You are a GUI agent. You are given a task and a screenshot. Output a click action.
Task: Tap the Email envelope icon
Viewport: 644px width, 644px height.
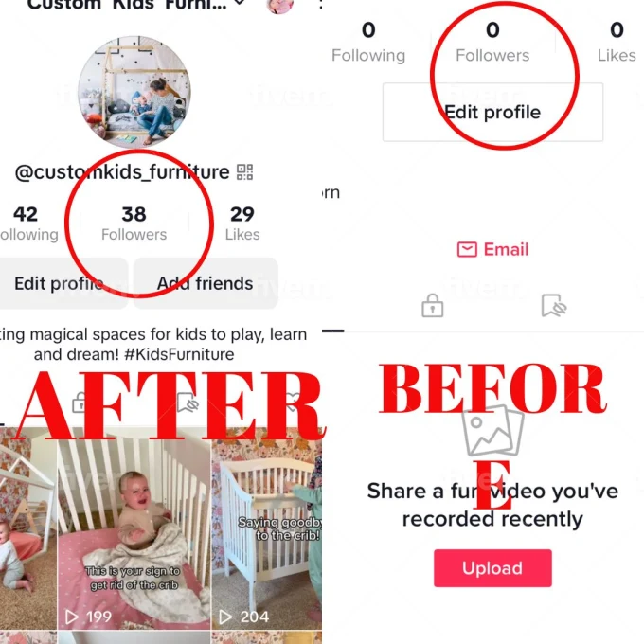coord(467,249)
